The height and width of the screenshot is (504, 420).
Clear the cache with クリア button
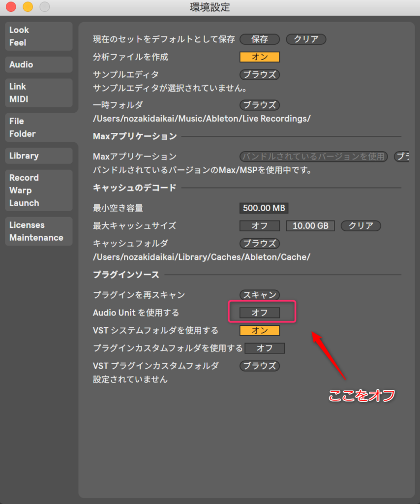[360, 226]
